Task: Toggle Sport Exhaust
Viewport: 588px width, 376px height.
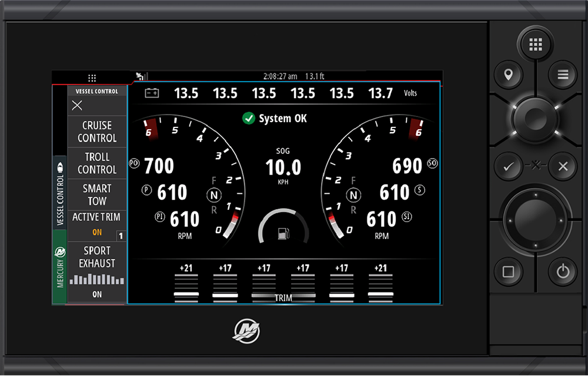Action: [97, 272]
